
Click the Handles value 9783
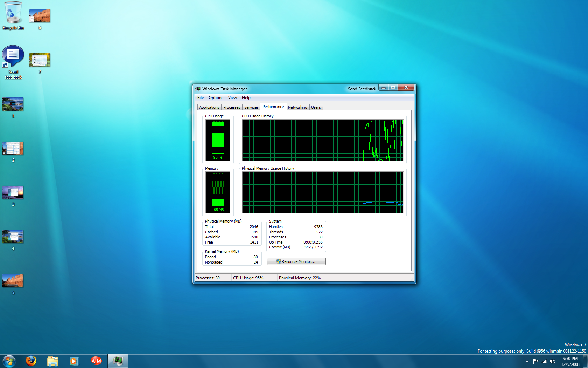[318, 227]
